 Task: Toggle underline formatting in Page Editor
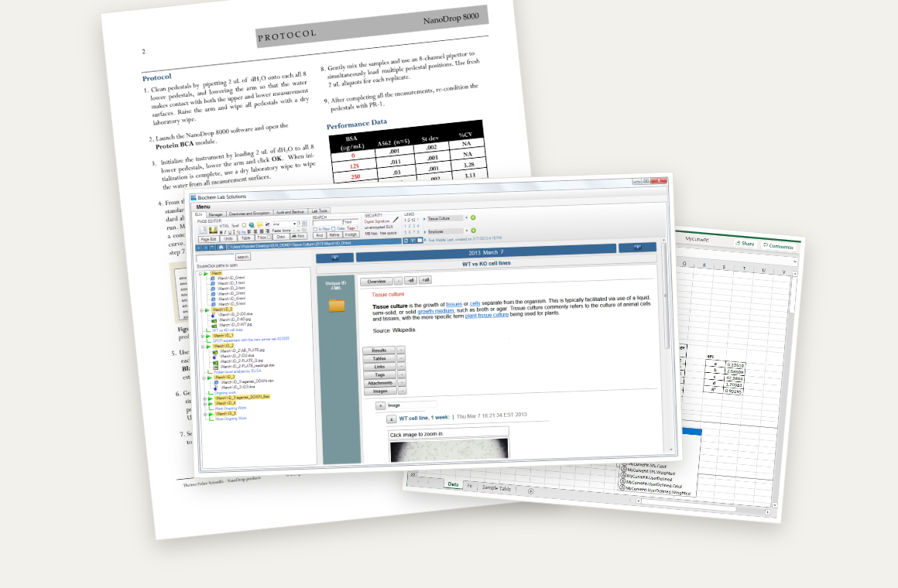tap(230, 232)
